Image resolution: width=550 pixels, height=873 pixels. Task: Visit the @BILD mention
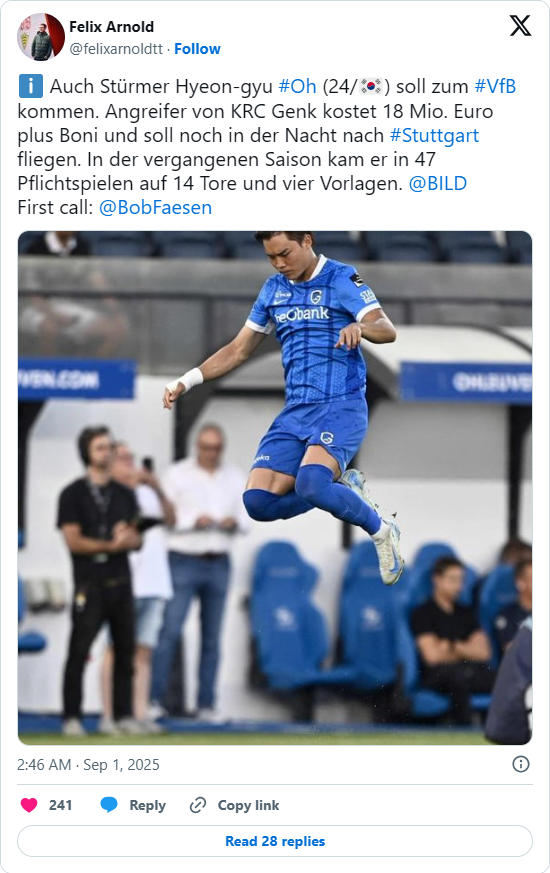pyautogui.click(x=438, y=183)
